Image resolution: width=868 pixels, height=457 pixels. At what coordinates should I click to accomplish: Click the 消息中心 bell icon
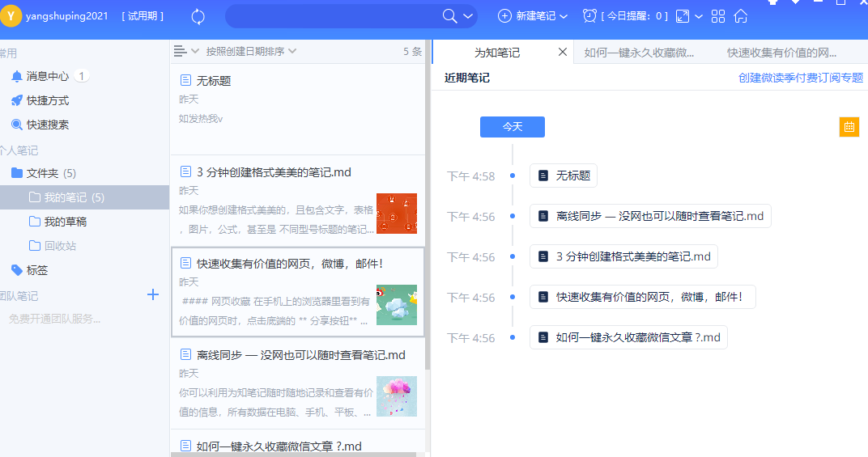point(17,76)
